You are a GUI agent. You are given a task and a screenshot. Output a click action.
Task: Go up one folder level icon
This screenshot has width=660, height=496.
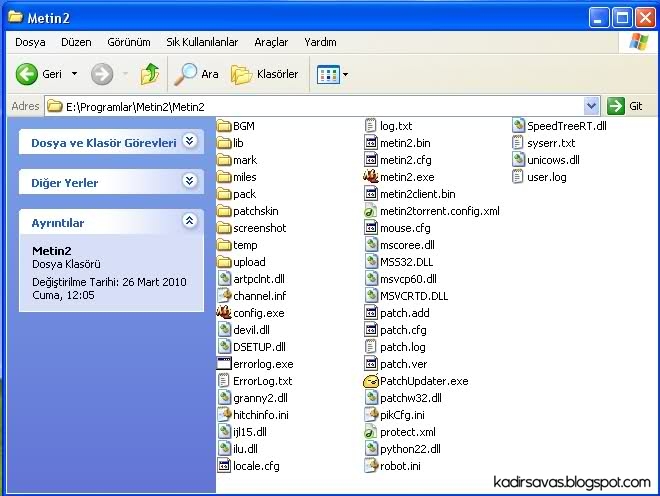[149, 74]
